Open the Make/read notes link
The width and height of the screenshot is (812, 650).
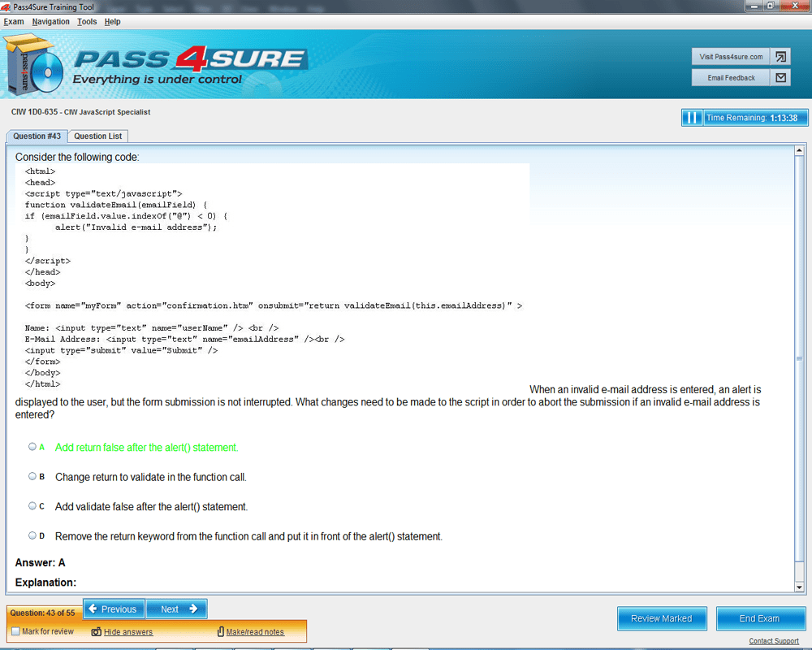tap(255, 632)
